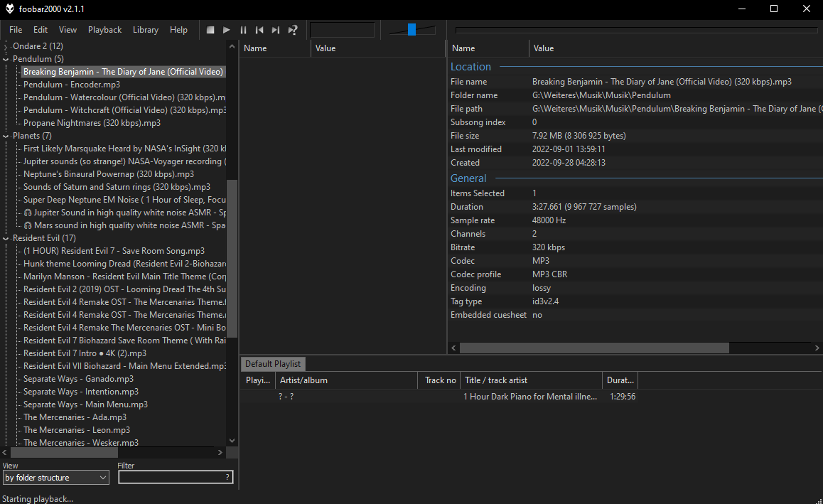Select Mars sound white noise ASMR track
Screen dimensions: 823x504
(124, 225)
